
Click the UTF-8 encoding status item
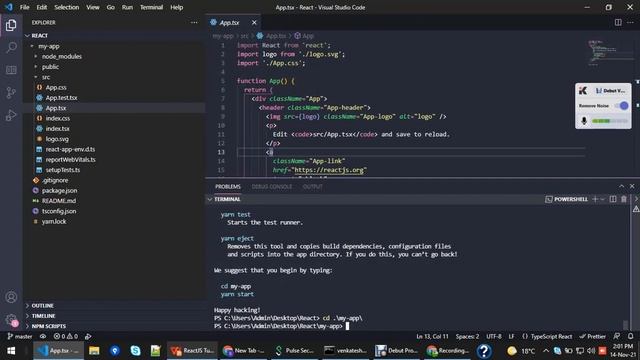pyautogui.click(x=493, y=336)
